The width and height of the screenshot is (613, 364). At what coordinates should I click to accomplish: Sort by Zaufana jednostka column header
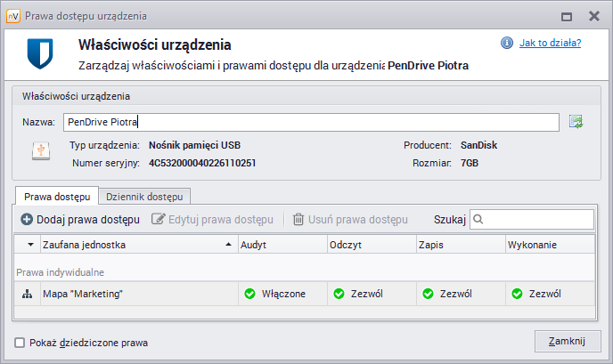(139, 245)
